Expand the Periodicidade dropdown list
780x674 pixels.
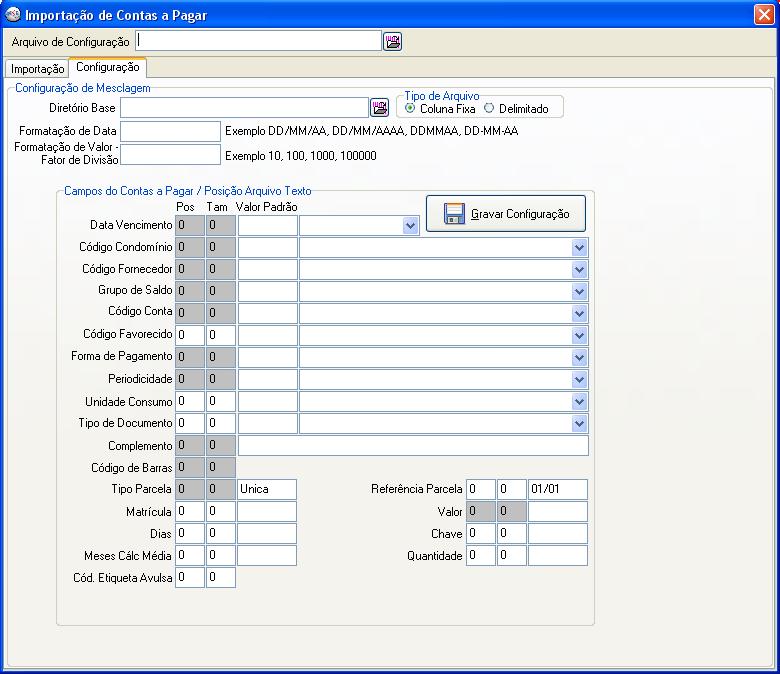pos(579,380)
